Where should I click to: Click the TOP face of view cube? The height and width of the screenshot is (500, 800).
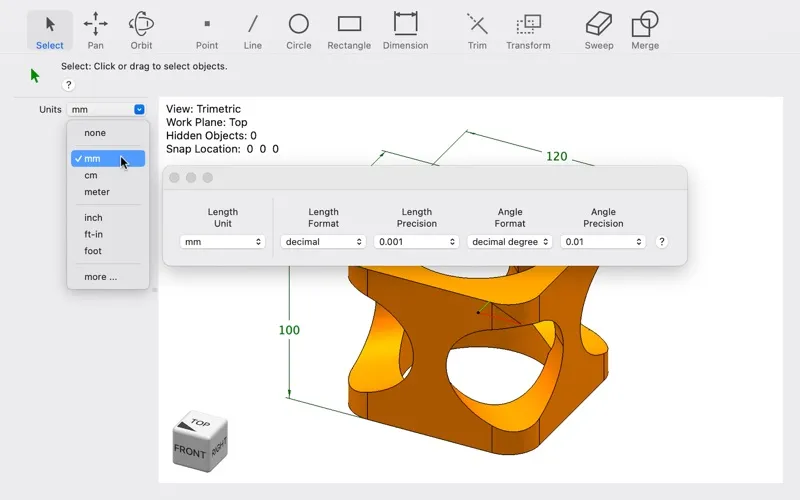[x=201, y=422]
